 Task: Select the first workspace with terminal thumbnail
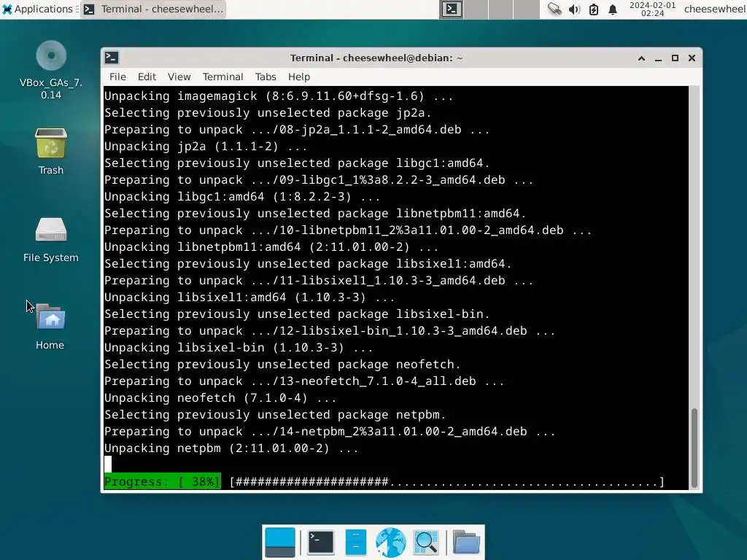click(x=451, y=9)
